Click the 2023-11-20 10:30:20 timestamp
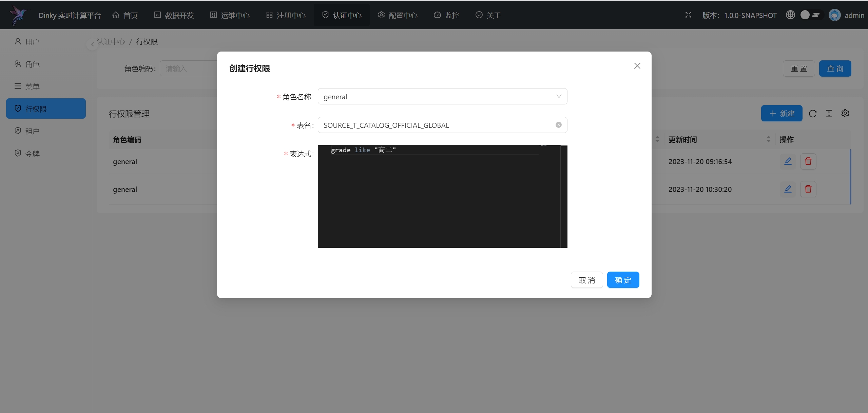 [700, 190]
